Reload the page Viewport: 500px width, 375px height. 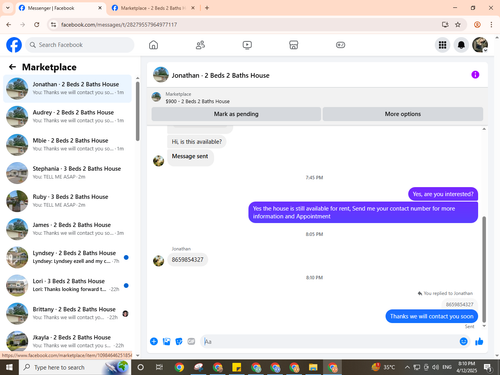tap(37, 24)
